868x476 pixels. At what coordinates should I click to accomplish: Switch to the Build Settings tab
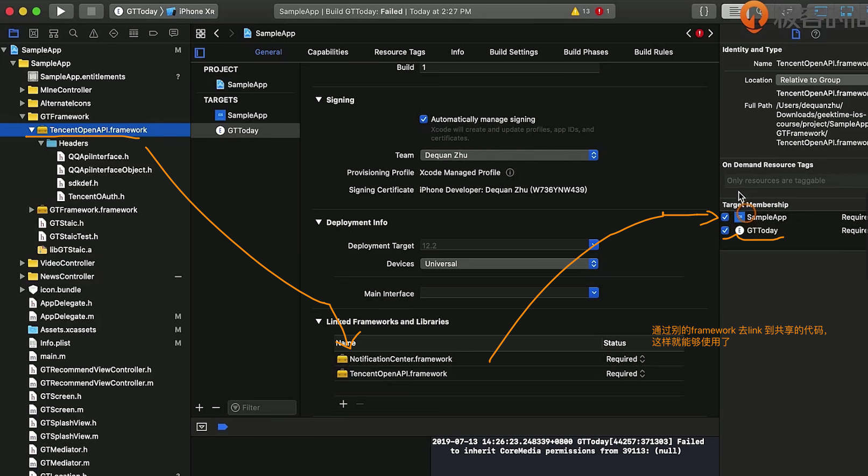pos(513,52)
